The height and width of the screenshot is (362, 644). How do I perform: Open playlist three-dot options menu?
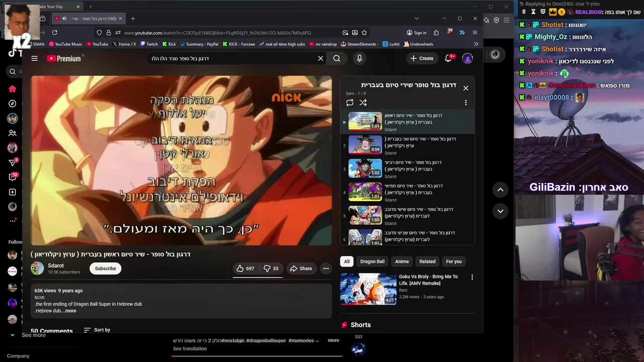pyautogui.click(x=466, y=103)
